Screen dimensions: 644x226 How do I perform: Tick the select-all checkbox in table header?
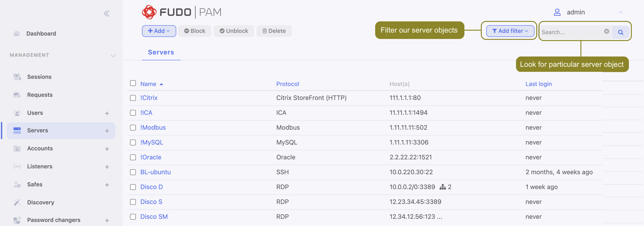click(133, 83)
